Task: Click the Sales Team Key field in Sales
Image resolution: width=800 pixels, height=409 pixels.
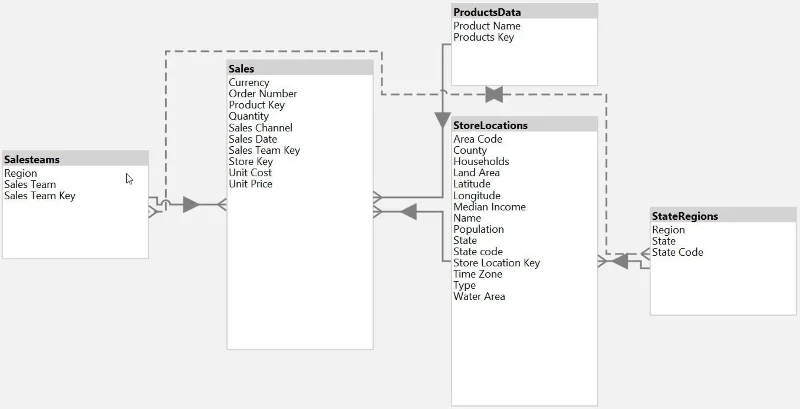Action: point(264,150)
